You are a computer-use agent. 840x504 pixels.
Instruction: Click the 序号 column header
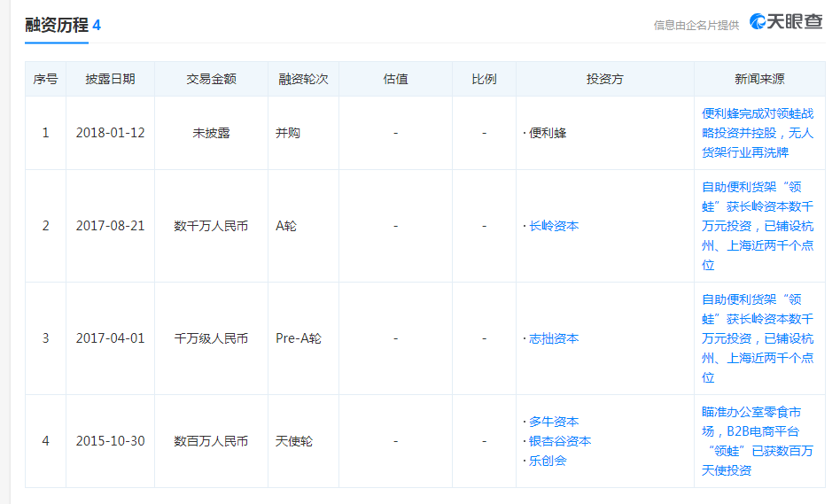click(45, 79)
